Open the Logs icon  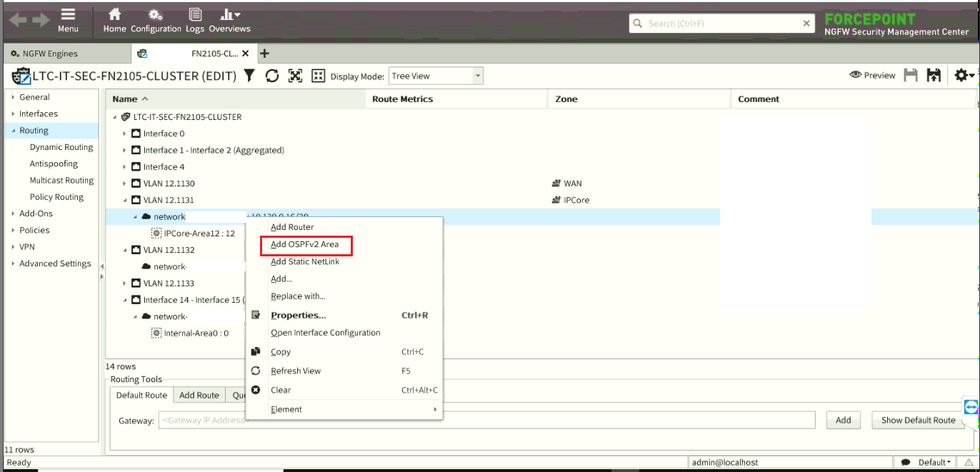[x=195, y=15]
